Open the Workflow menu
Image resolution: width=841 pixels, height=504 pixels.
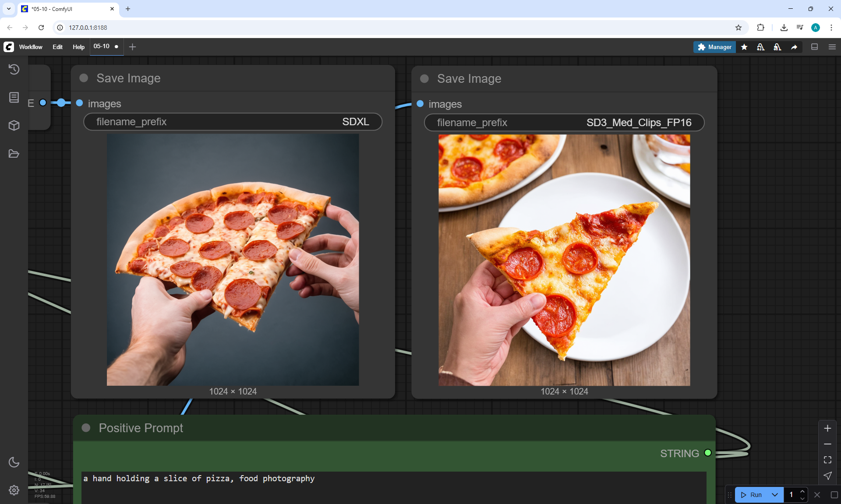click(x=31, y=47)
